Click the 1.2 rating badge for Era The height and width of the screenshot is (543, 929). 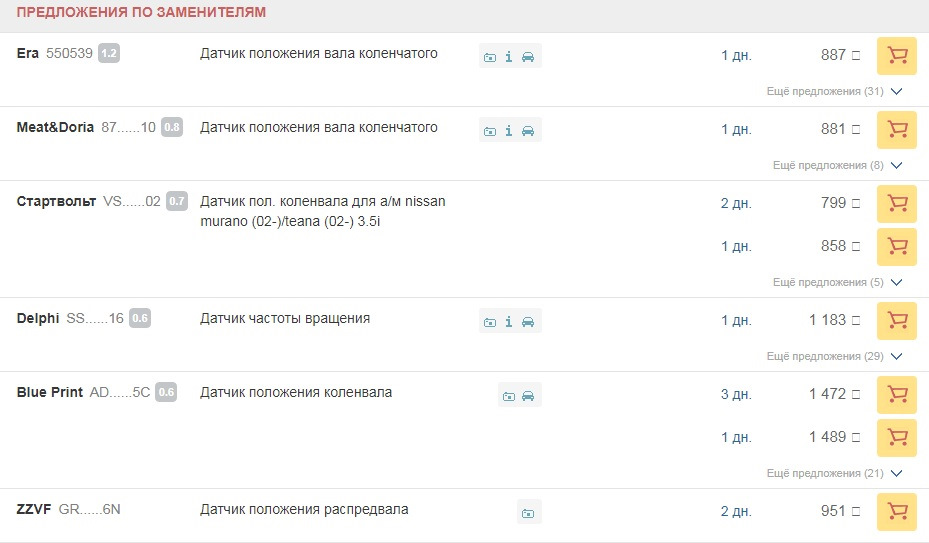coord(109,53)
